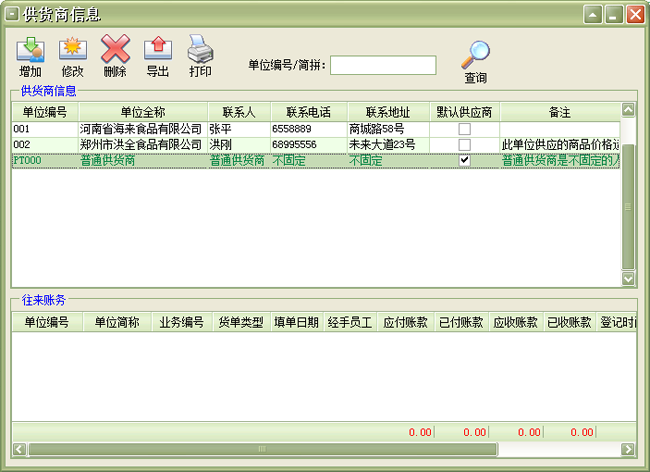Click the 修改 (Modify) toolbar icon
The image size is (650, 472).
pyautogui.click(x=73, y=48)
